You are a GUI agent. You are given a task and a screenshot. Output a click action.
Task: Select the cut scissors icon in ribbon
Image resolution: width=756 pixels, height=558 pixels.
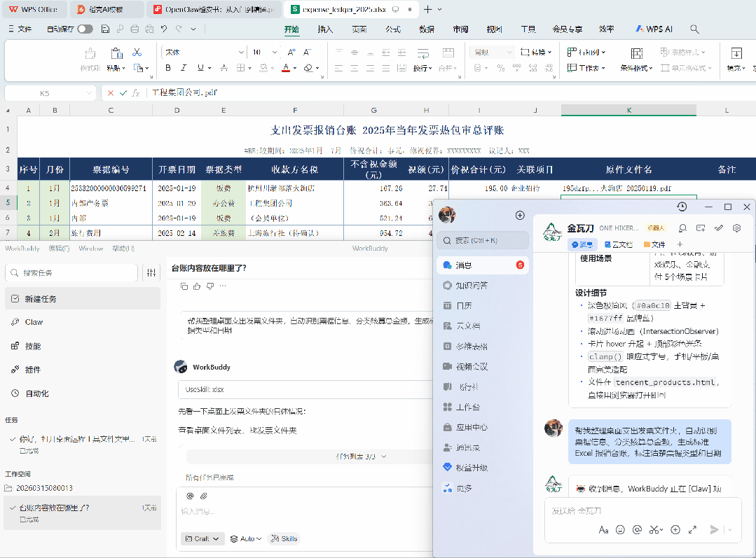point(137,52)
